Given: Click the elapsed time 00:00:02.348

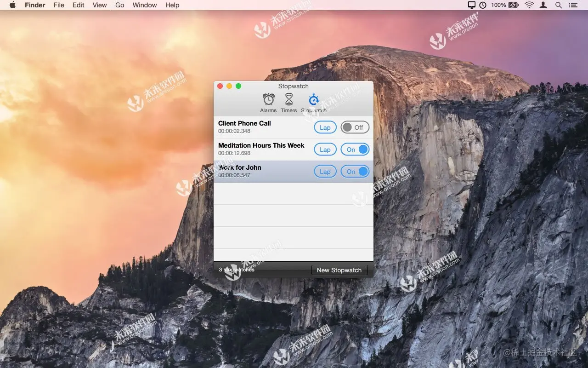Looking at the screenshot, I should coord(234,131).
